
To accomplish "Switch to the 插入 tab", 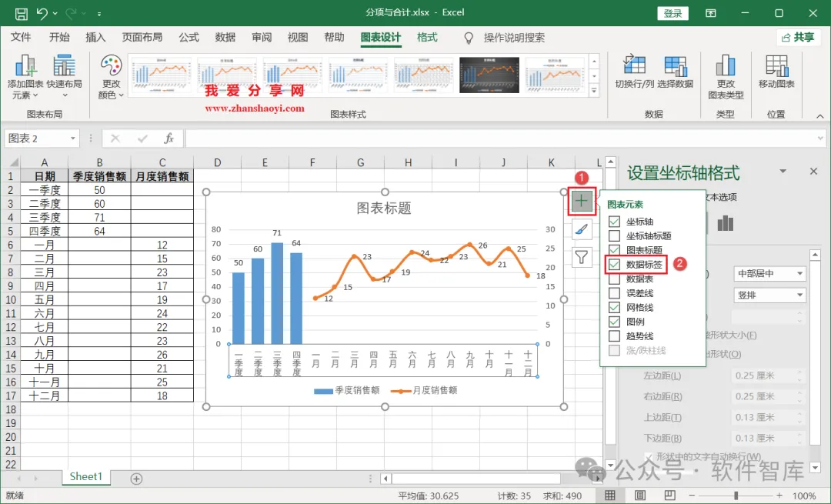I will click(x=95, y=38).
